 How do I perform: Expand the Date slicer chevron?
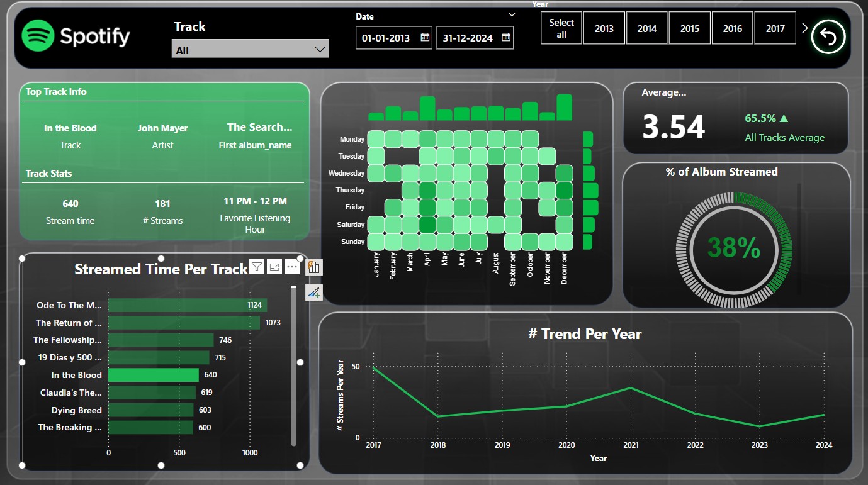512,15
